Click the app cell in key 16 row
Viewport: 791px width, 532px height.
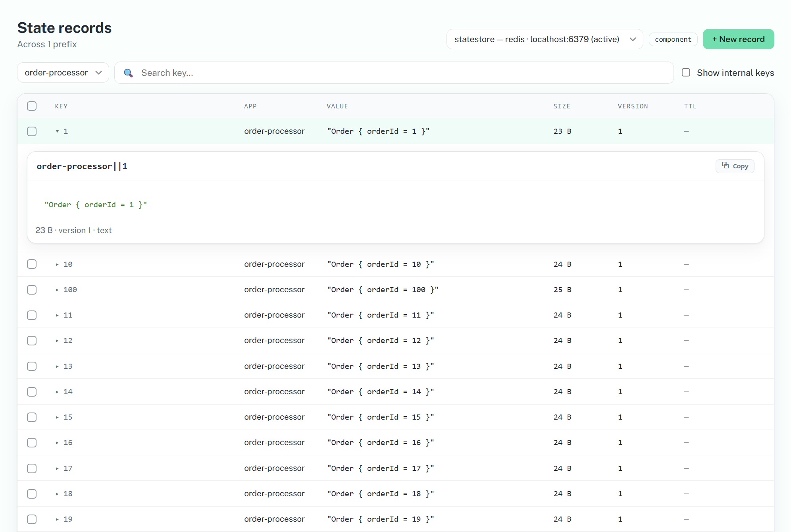274,443
